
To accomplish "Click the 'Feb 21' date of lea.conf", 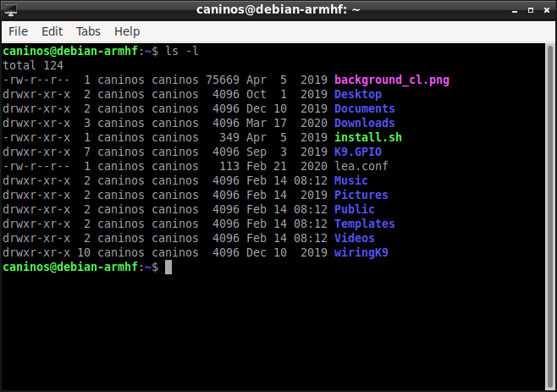I will pos(267,166).
